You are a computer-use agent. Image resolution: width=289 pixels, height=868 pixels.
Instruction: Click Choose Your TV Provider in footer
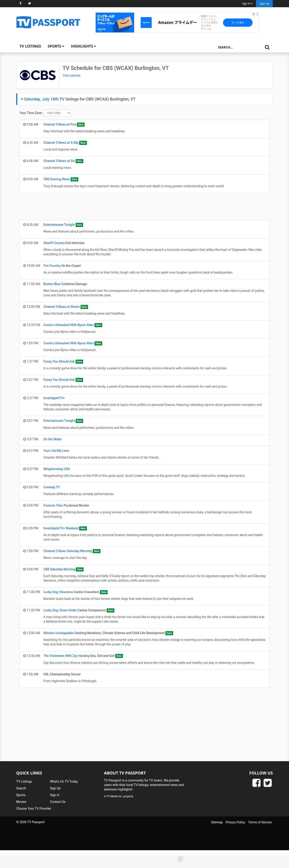[x=34, y=808]
